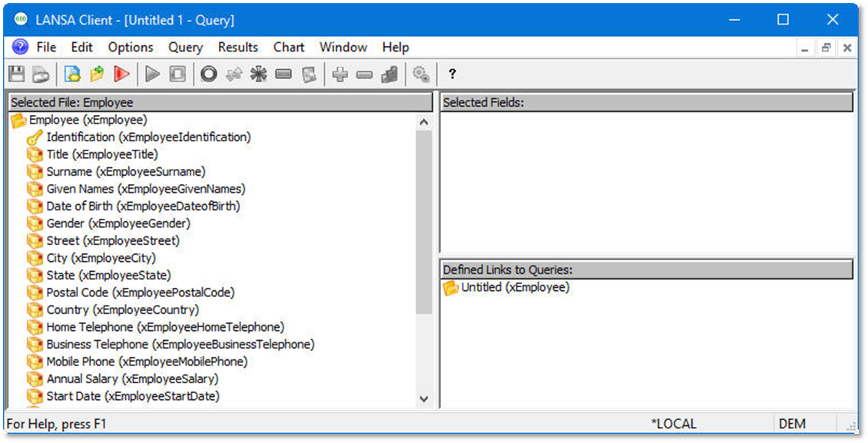Click the field list vertical scrollbar thumb

coord(424,223)
